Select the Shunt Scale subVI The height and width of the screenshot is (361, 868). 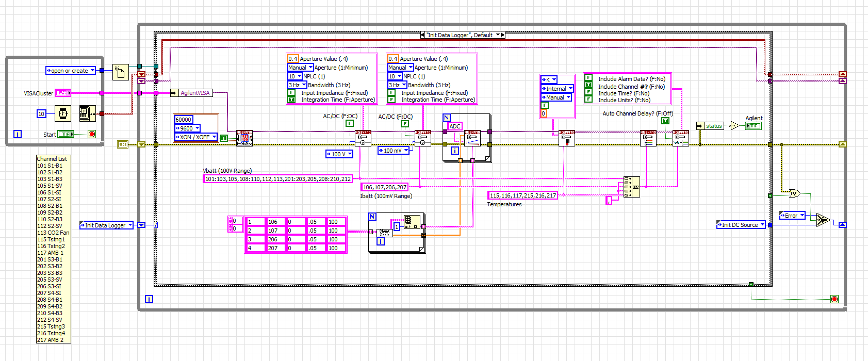tap(385, 233)
